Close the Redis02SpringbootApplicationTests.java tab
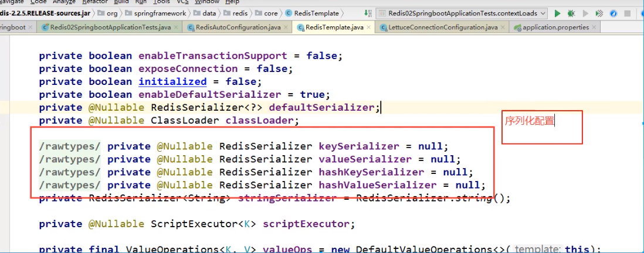Screen dimensions: 644x253 click(176, 28)
